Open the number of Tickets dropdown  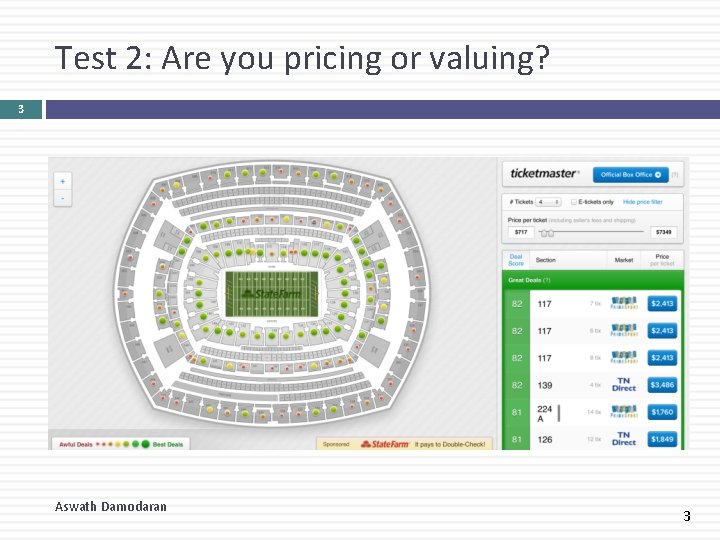tap(548, 202)
